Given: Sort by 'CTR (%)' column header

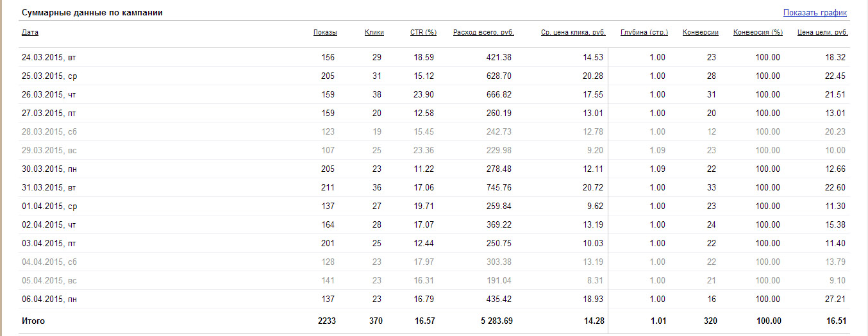Looking at the screenshot, I should coord(423,32).
